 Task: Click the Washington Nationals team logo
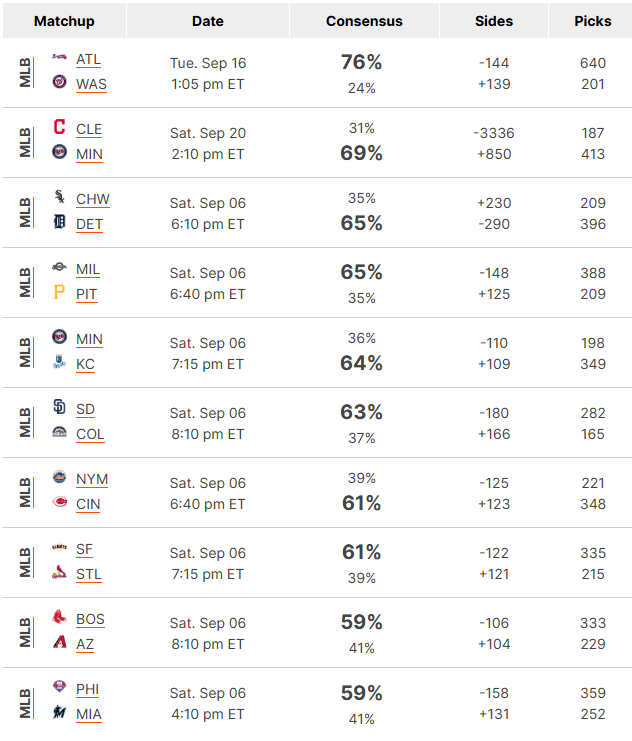(x=59, y=82)
